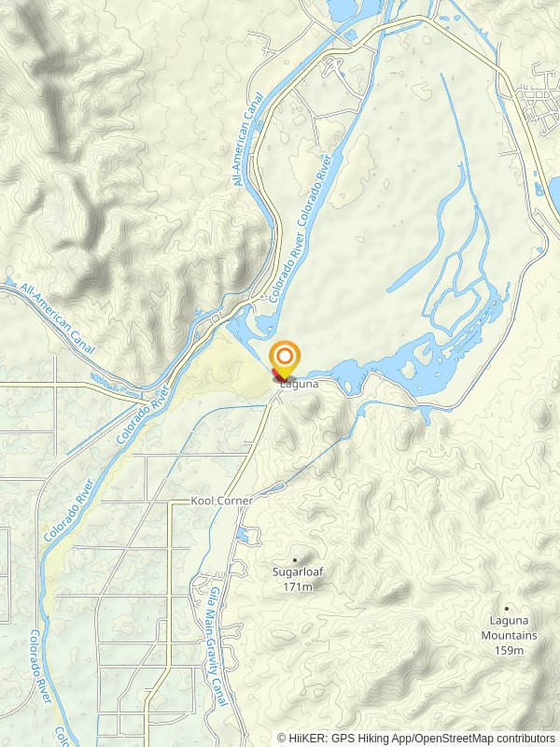Screen dimensions: 560x747
Task: Click the small pond south of Kool Corner
Action: point(243,534)
